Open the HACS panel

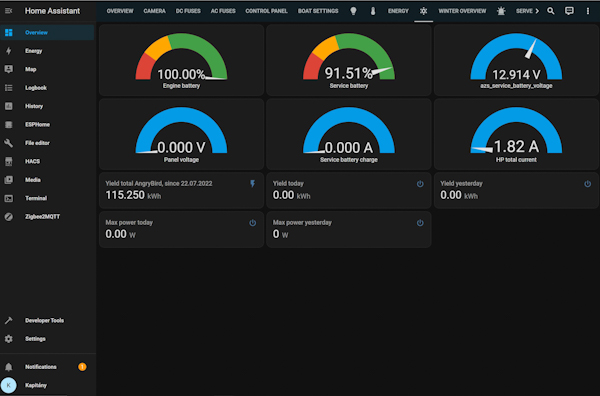coord(47,161)
